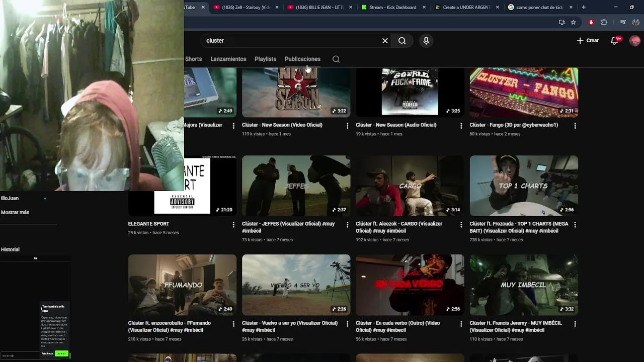Open options for CARGO visualizer video

point(461,225)
